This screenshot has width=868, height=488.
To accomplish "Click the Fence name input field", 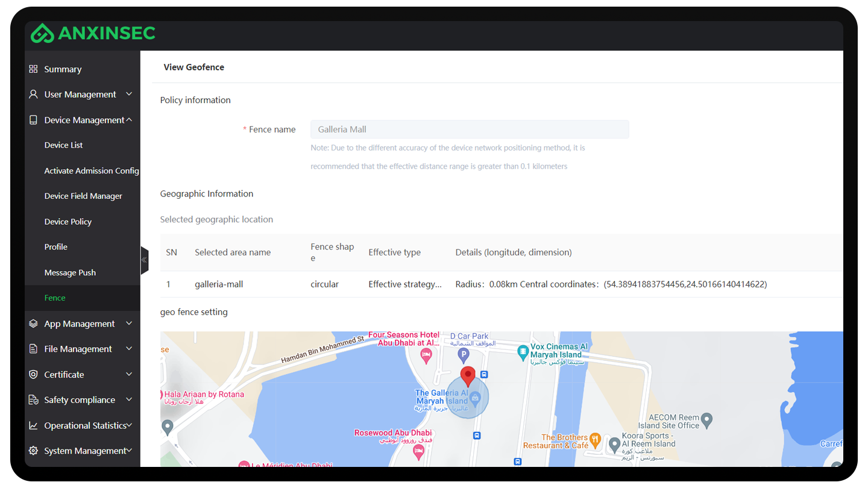I will [x=469, y=129].
